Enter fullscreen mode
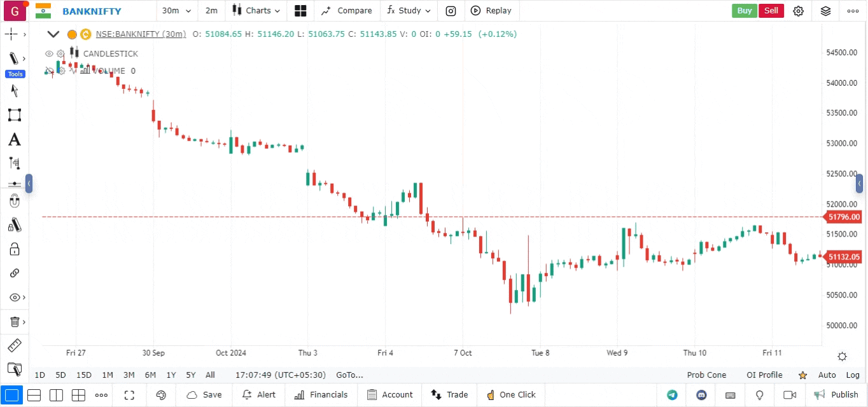 129,395
